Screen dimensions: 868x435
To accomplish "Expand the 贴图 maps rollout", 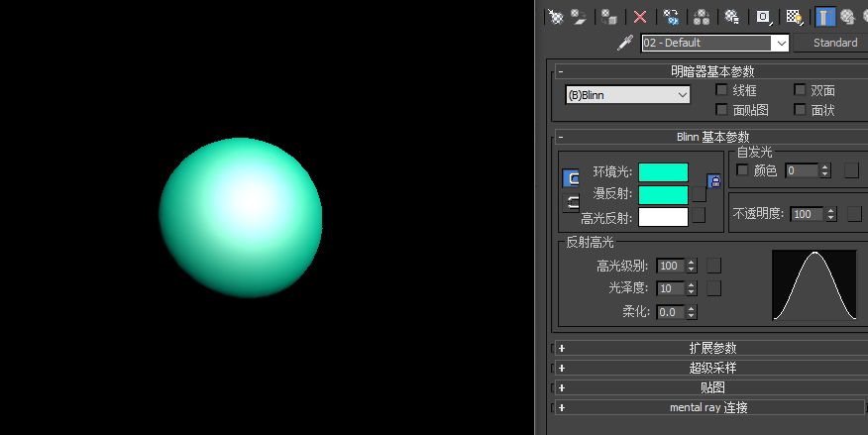I will [711, 387].
